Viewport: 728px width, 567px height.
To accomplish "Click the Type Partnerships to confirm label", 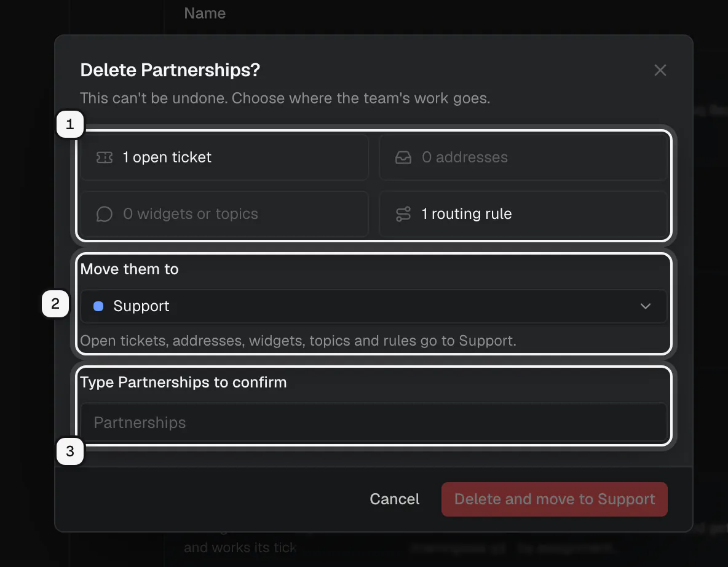I will click(183, 382).
